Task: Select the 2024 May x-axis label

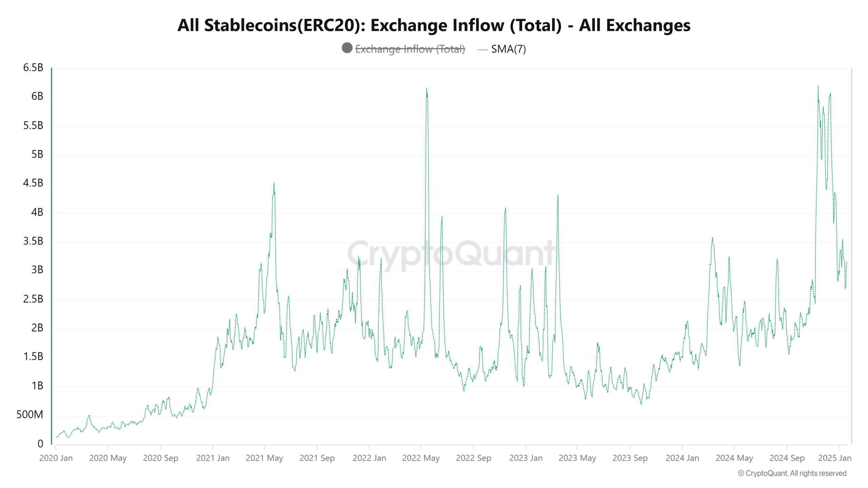Action: click(734, 458)
